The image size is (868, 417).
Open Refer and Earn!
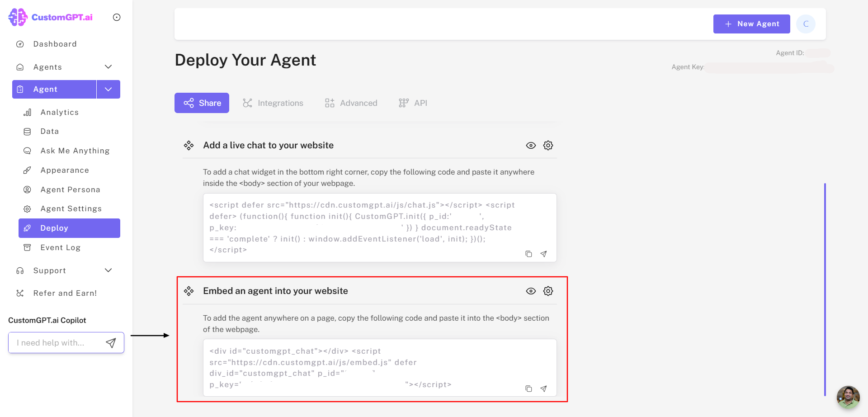[65, 293]
